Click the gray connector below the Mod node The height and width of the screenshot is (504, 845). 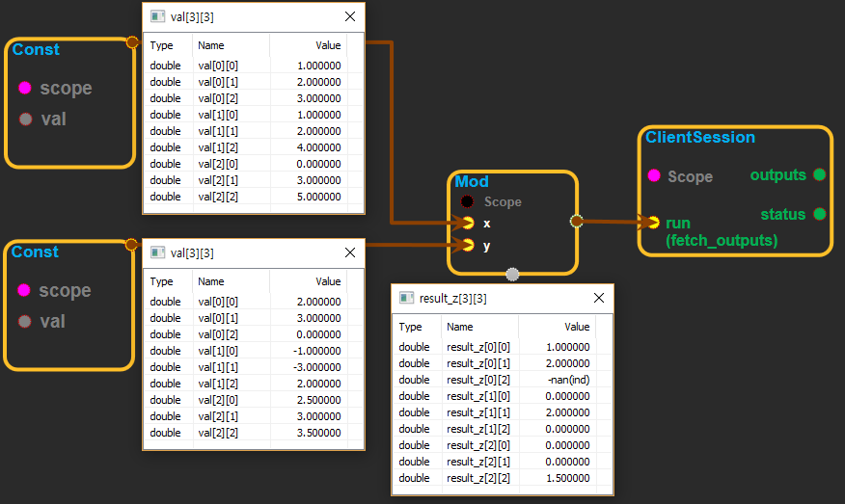[512, 275]
